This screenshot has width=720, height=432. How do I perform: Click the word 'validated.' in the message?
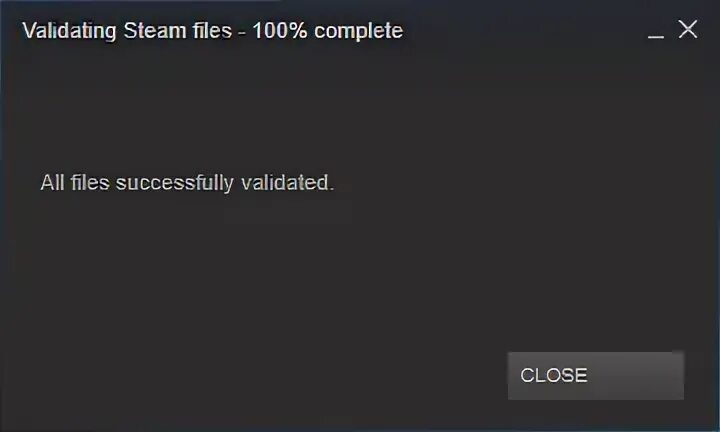[287, 183]
